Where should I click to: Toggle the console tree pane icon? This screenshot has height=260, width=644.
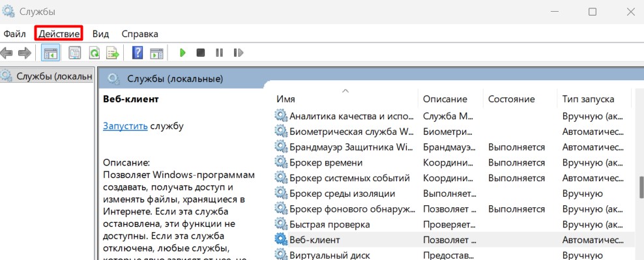(x=51, y=53)
